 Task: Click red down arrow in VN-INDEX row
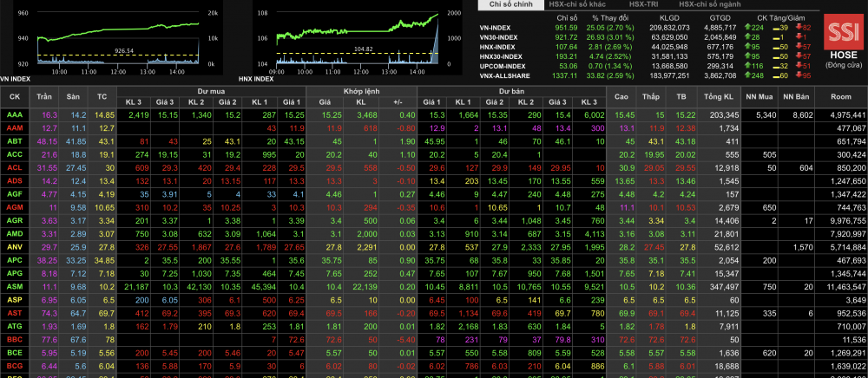800,28
